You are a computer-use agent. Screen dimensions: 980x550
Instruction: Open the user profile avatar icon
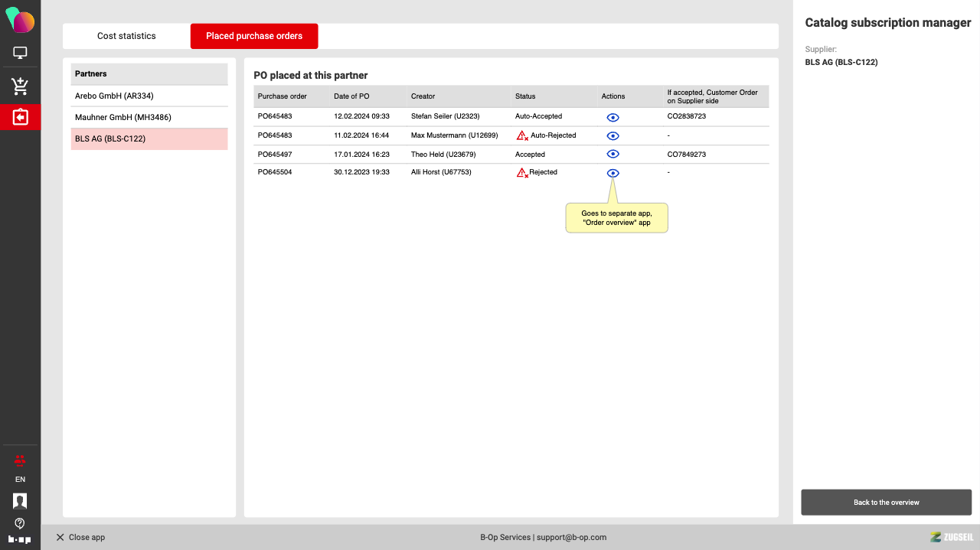click(20, 501)
